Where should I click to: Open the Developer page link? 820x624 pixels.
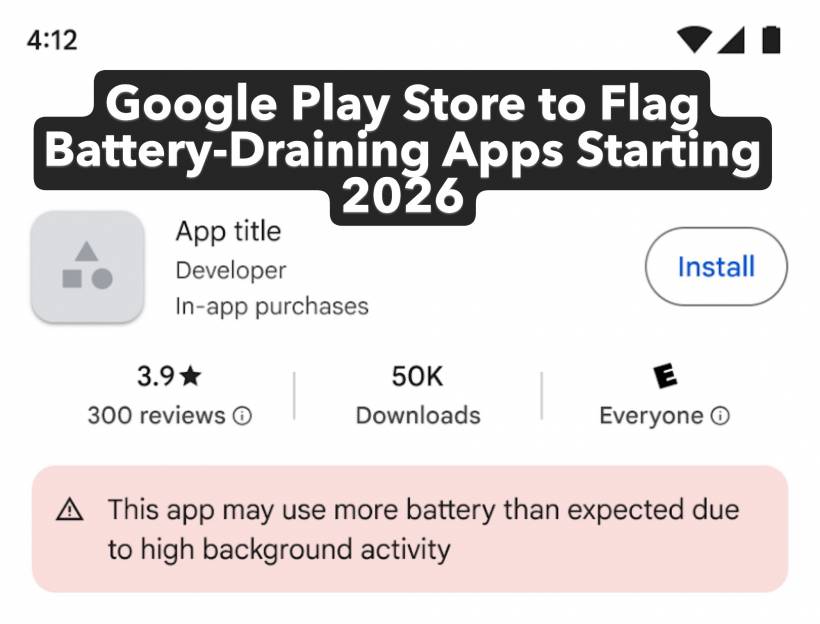click(230, 270)
